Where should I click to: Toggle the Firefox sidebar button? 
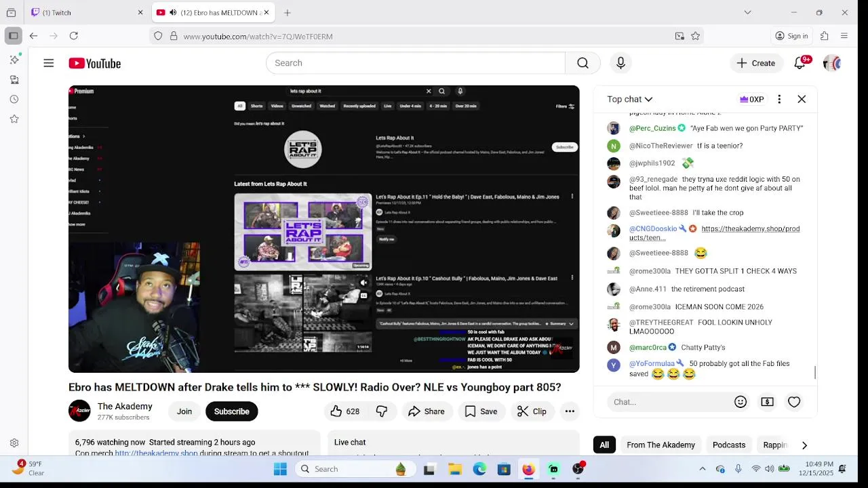point(13,36)
